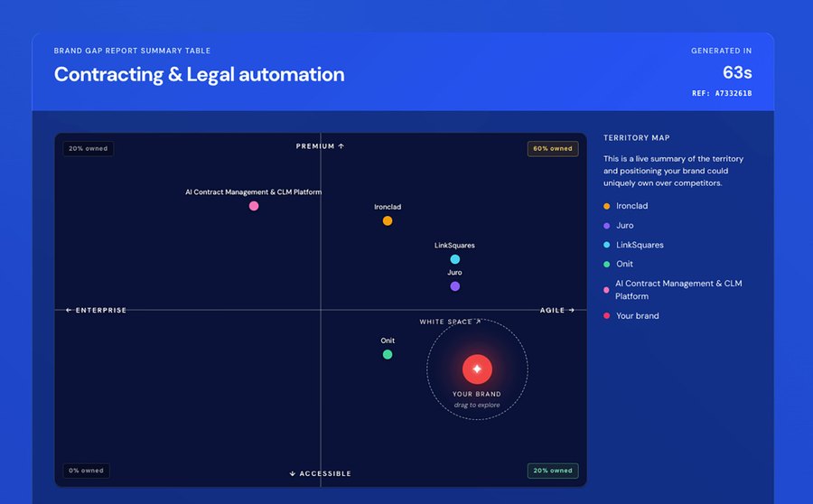The image size is (813, 504).
Task: Select the orange Ironclad dot on map
Action: click(388, 221)
